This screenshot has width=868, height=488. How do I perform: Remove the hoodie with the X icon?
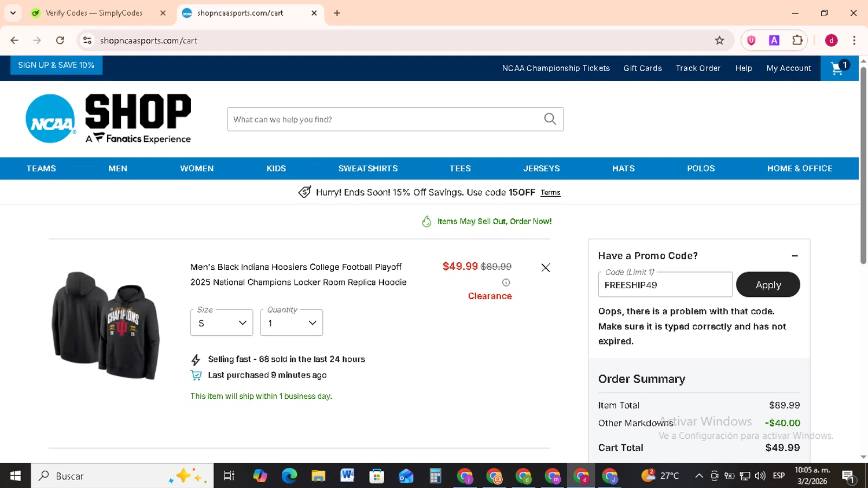545,267
